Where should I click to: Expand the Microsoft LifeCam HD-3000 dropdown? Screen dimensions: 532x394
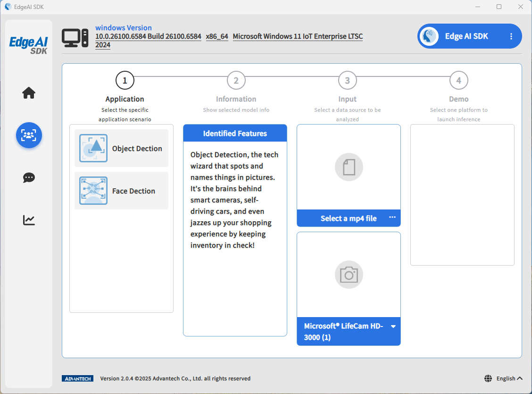coord(393,327)
